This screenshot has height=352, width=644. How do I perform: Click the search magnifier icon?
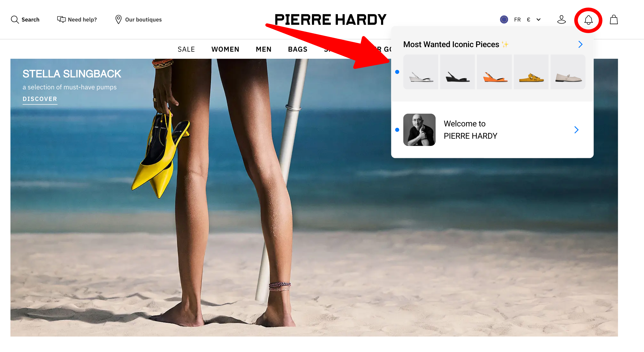pos(15,19)
